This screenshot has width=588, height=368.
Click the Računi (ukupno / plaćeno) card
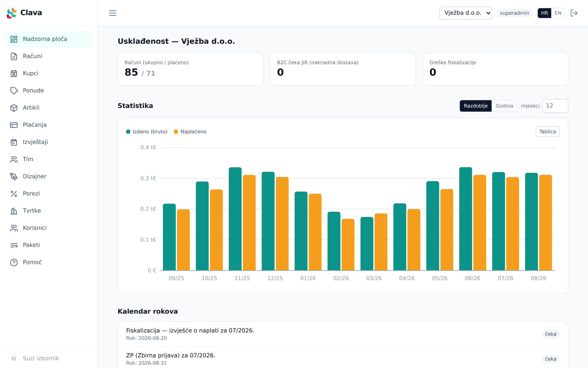pos(190,69)
